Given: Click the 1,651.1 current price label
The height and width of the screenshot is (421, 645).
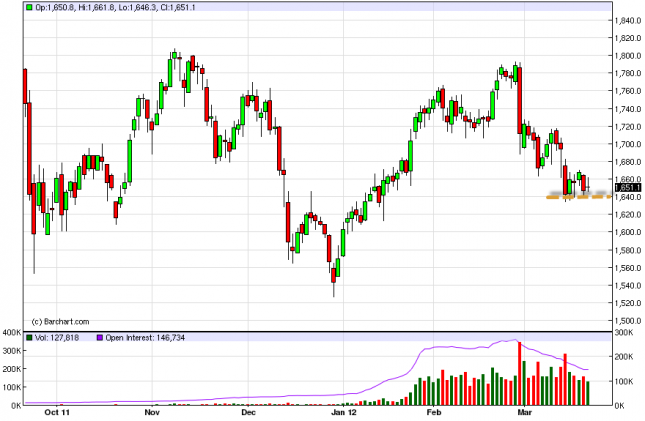Looking at the screenshot, I should [x=628, y=188].
